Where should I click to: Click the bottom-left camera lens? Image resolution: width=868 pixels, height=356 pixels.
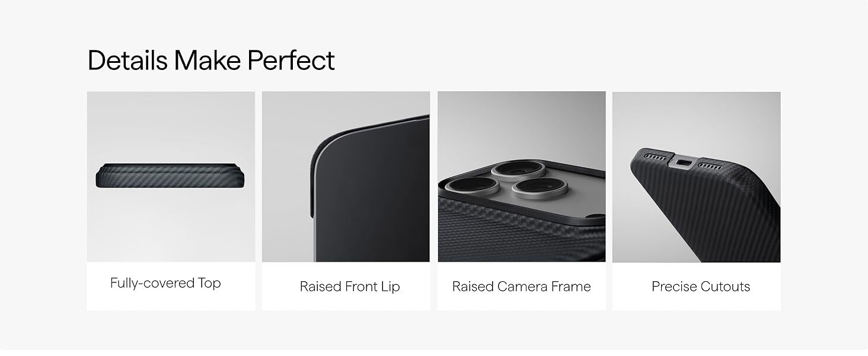tap(471, 186)
